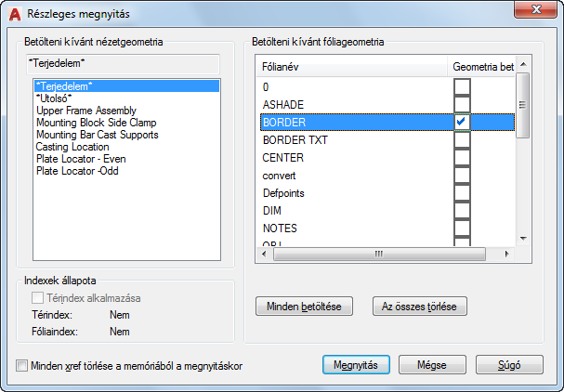Click the AutoCAD logo icon in title bar
Screen dimensions: 564x392
pos(15,14)
